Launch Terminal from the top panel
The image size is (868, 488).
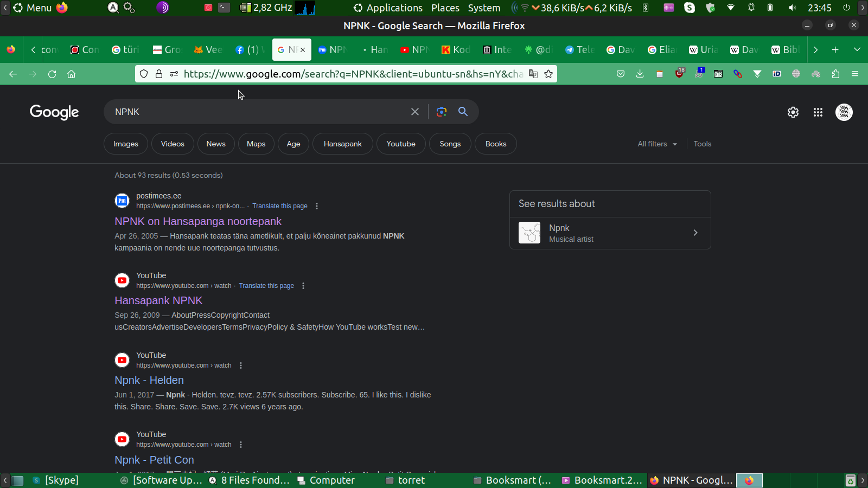pos(224,8)
